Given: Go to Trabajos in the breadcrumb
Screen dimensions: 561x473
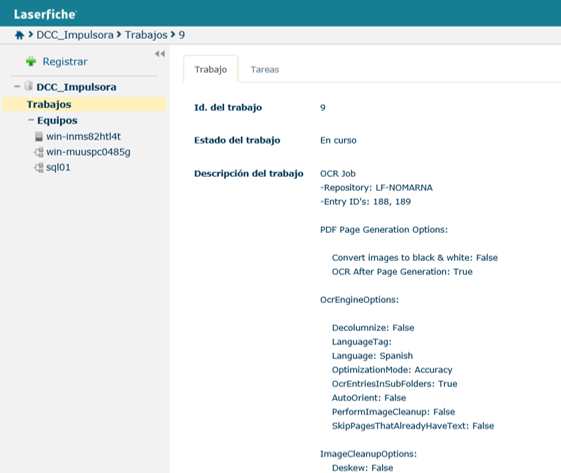Looking at the screenshot, I should pos(146,35).
